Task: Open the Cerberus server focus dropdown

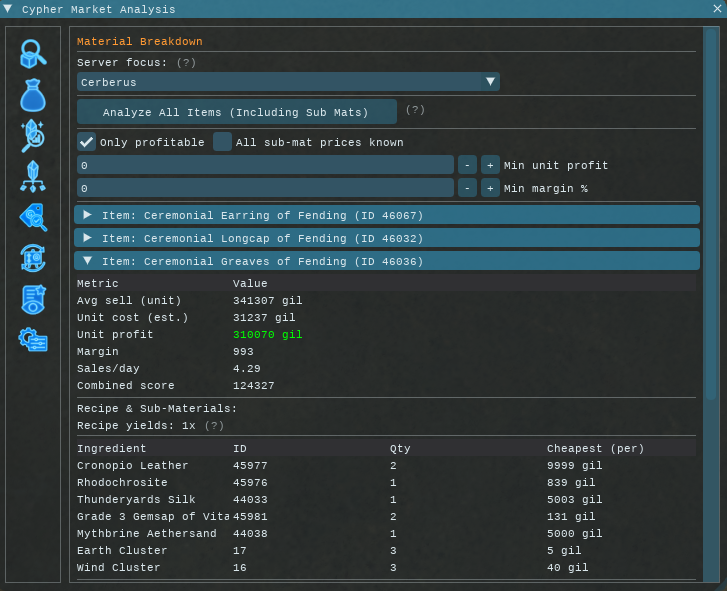Action: [288, 82]
